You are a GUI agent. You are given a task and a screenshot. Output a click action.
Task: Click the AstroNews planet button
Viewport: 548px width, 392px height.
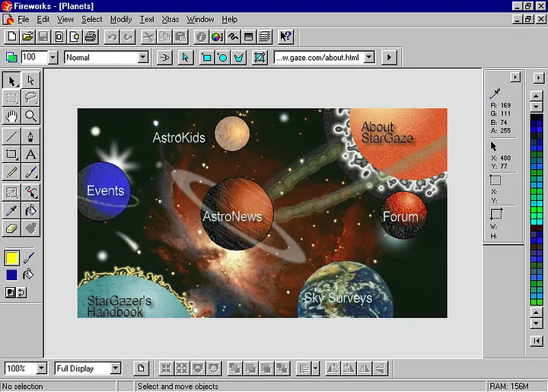pos(232,215)
